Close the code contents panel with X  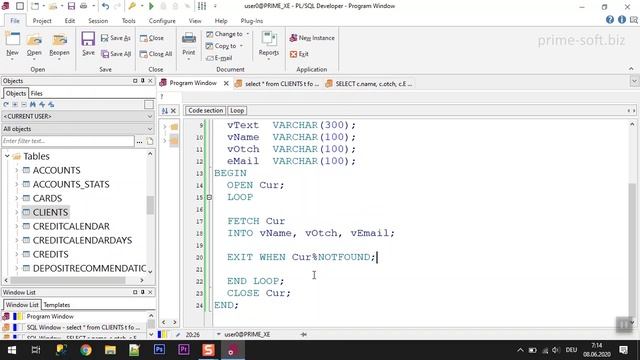pyautogui.click(x=173, y=111)
